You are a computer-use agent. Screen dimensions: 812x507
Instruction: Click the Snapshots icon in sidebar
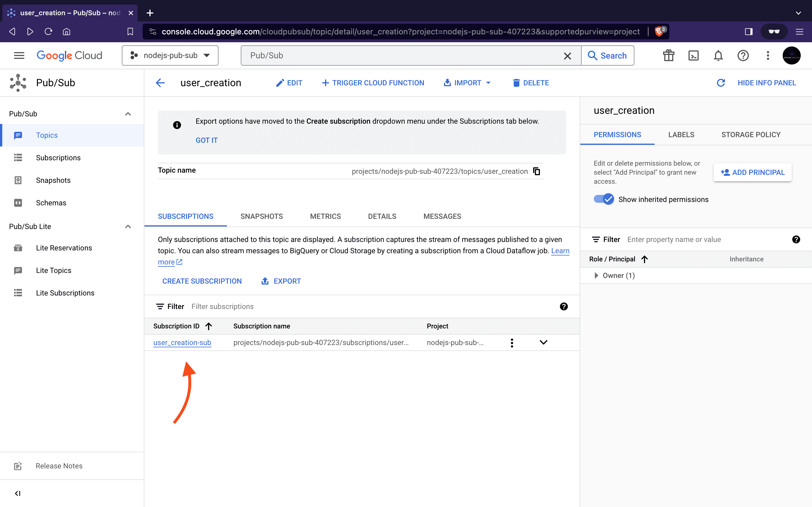pyautogui.click(x=18, y=180)
